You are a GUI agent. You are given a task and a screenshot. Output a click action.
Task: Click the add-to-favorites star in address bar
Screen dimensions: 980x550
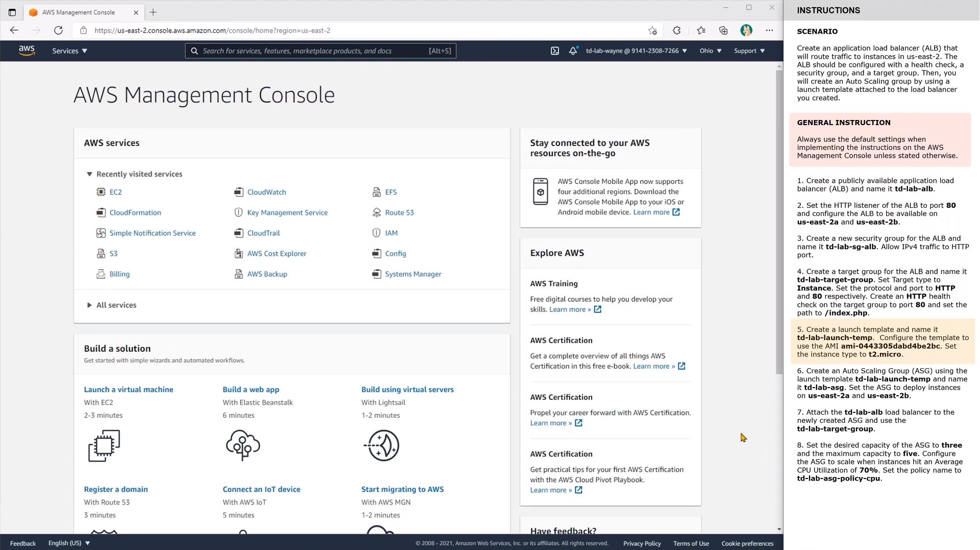click(x=652, y=31)
